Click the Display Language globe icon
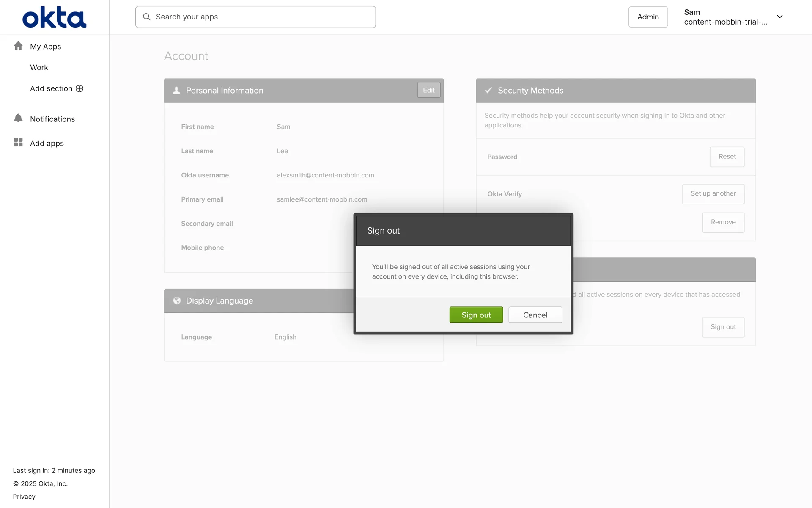This screenshot has height=508, width=812. tap(177, 301)
